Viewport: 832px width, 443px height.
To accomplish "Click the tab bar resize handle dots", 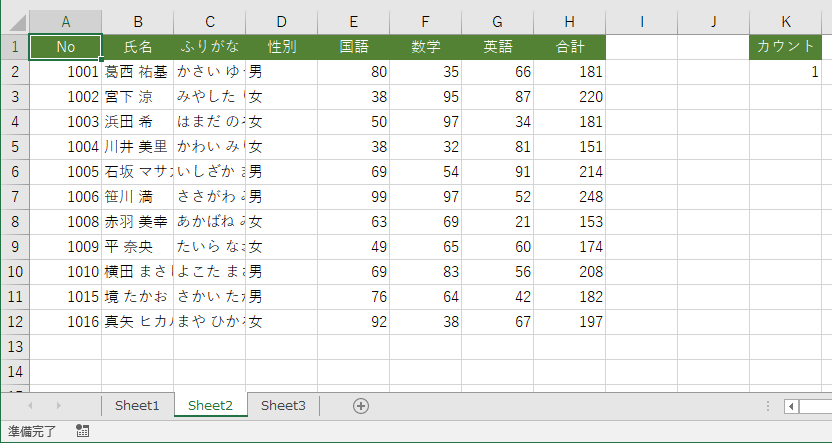I will 768,406.
